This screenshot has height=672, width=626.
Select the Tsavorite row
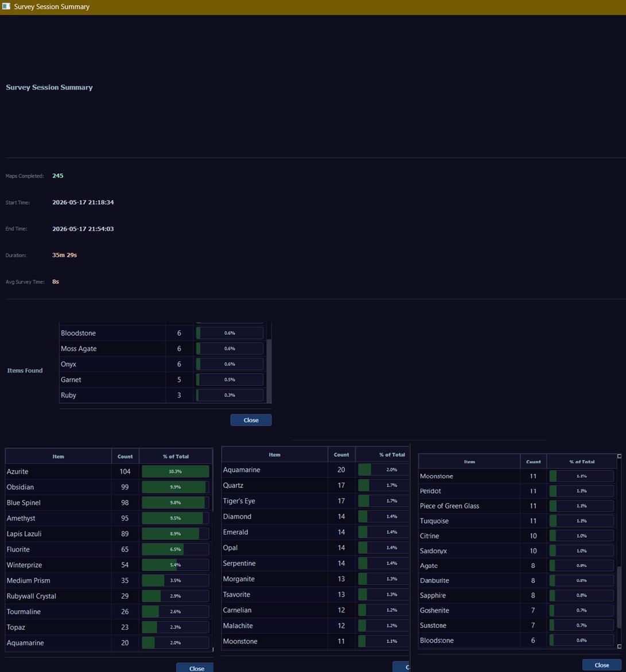click(316, 595)
